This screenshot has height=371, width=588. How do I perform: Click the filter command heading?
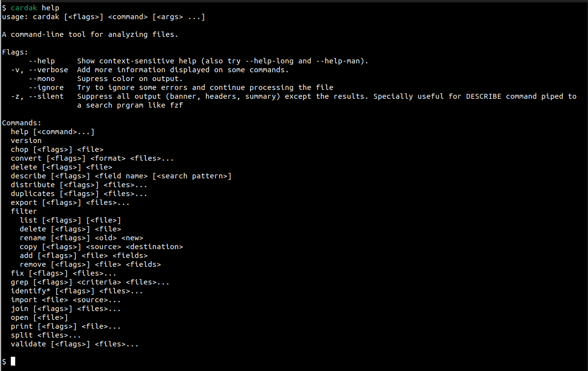tap(24, 211)
